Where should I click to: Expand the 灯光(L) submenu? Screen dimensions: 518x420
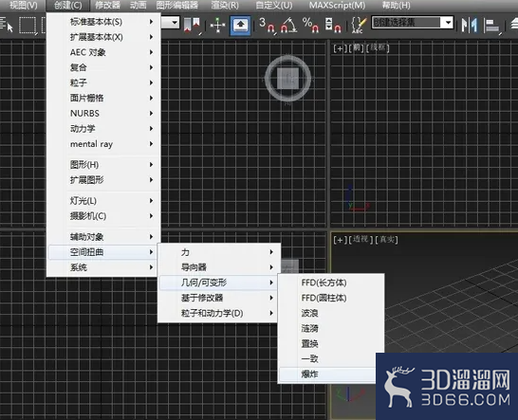103,200
